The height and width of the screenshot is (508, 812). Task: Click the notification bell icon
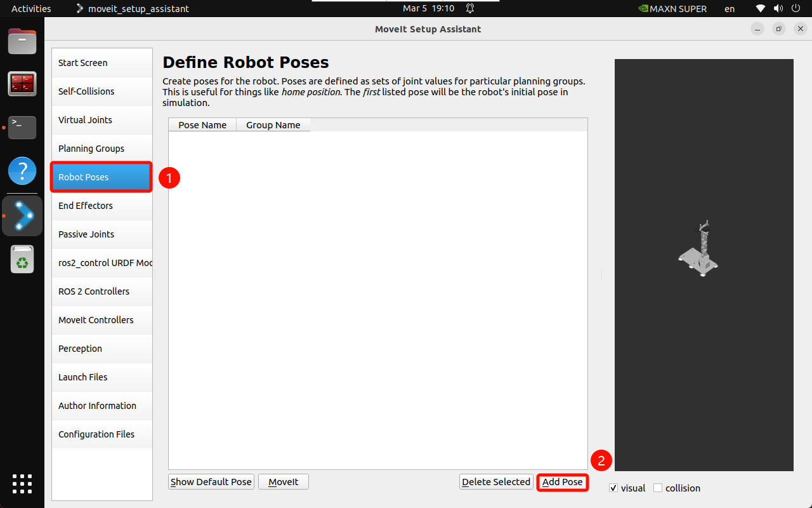(470, 9)
